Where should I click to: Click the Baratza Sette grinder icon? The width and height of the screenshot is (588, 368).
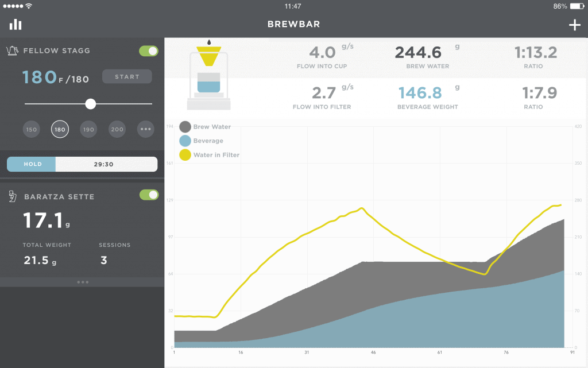click(13, 196)
